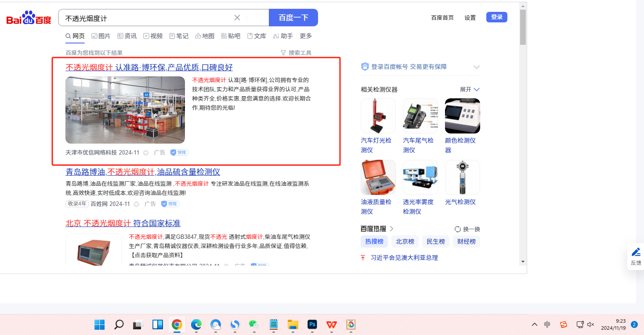Select the 民生榜 tab
The image size is (644, 335).
(436, 241)
